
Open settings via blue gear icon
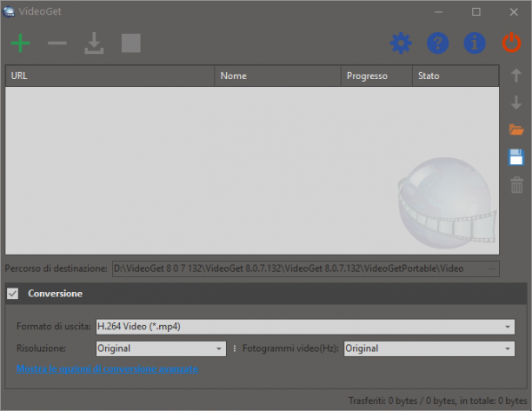[x=401, y=43]
